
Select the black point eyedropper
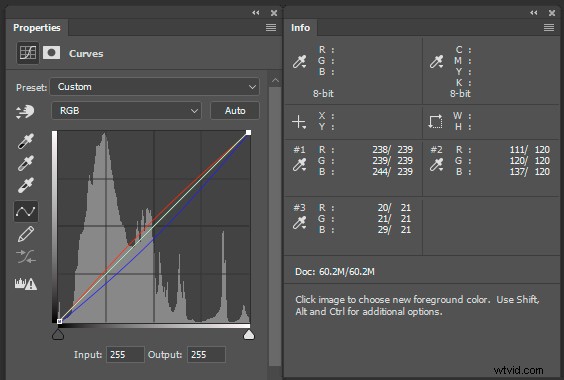click(x=26, y=141)
